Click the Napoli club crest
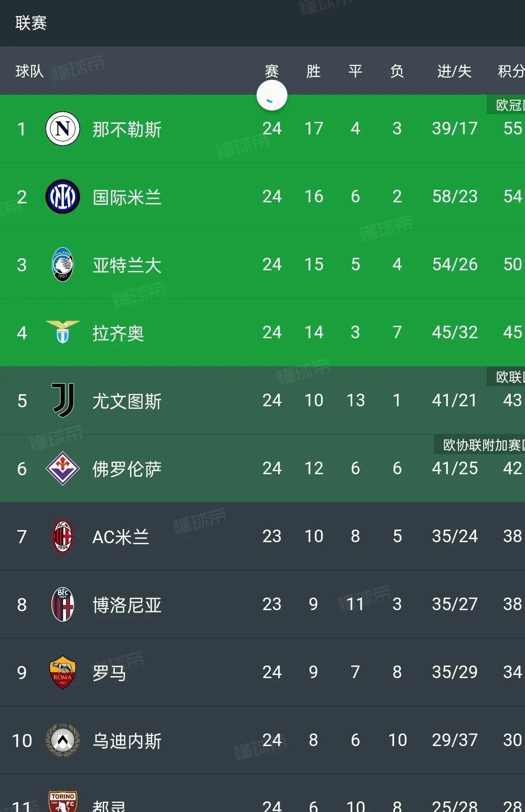 [x=62, y=128]
